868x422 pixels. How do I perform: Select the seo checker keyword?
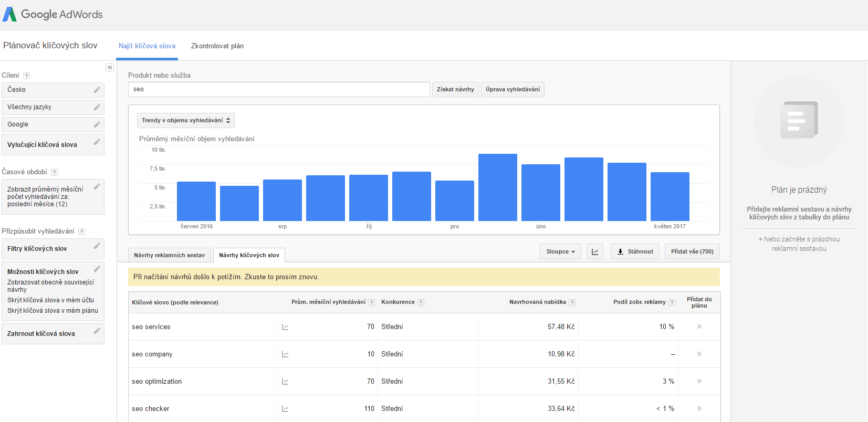(x=150, y=409)
